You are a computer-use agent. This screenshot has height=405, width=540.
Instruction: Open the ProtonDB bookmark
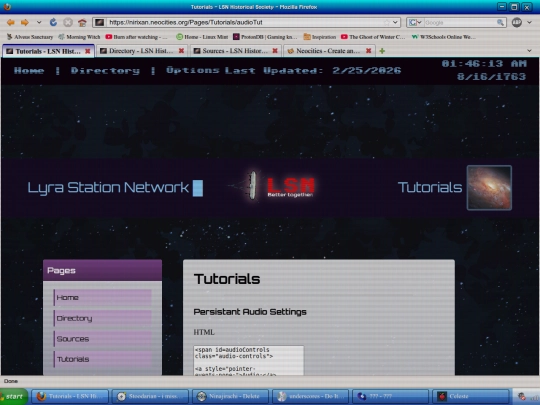265,37
